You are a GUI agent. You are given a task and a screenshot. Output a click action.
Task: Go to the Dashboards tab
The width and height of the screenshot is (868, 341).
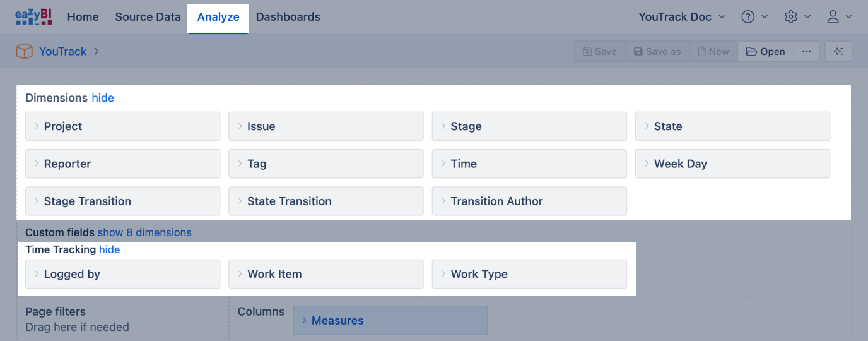point(288,17)
